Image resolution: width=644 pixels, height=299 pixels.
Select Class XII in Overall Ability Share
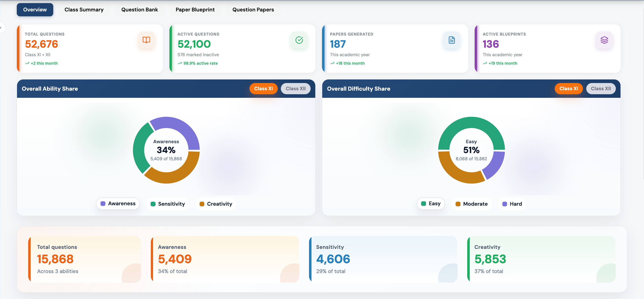coord(296,89)
